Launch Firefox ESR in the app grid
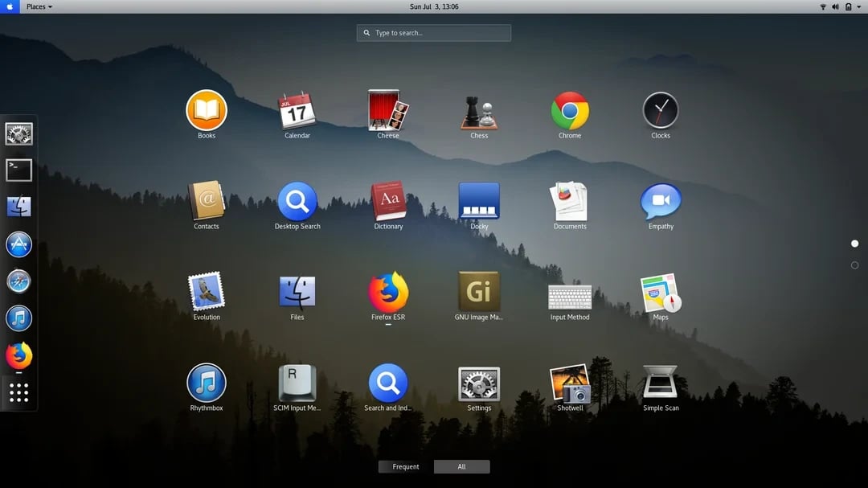 click(388, 292)
